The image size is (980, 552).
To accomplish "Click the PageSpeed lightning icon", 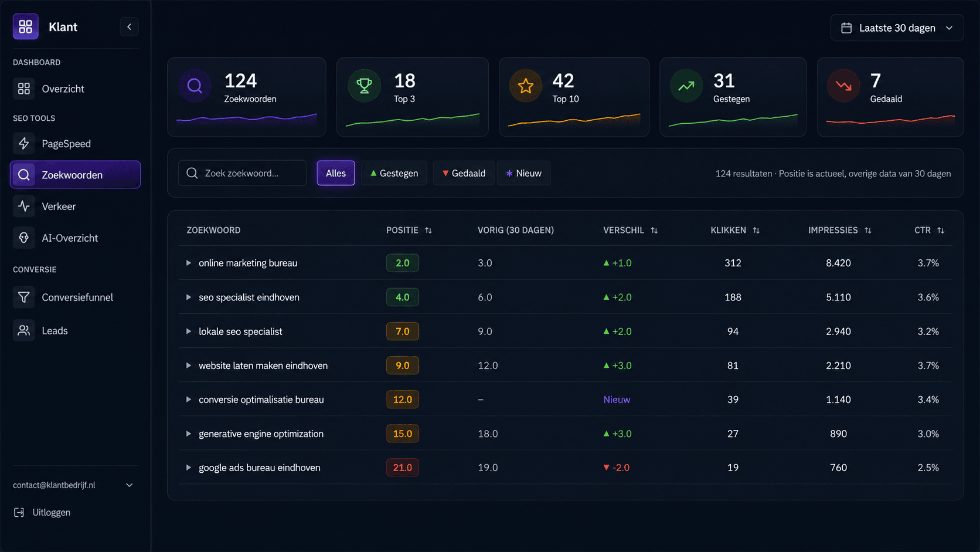I will click(23, 143).
